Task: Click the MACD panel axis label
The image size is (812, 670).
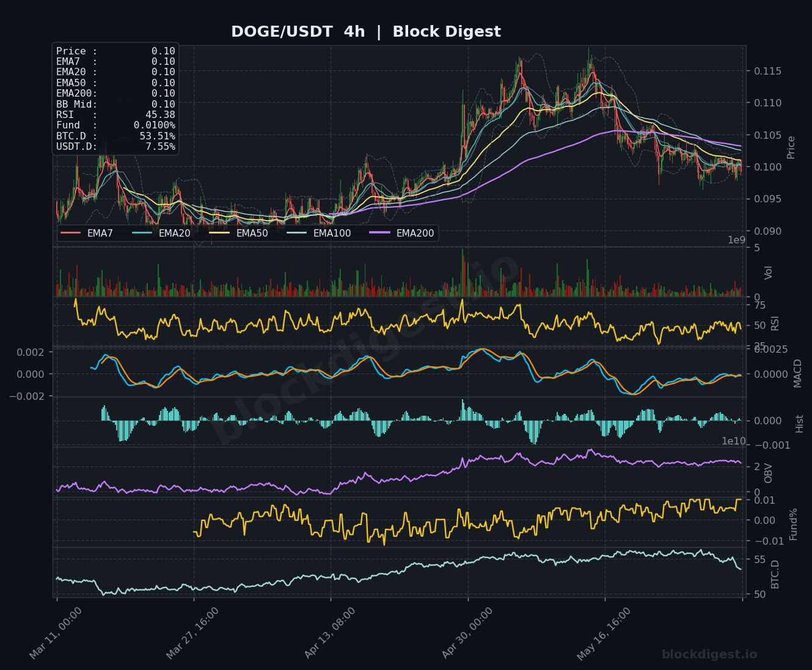Action: (797, 373)
